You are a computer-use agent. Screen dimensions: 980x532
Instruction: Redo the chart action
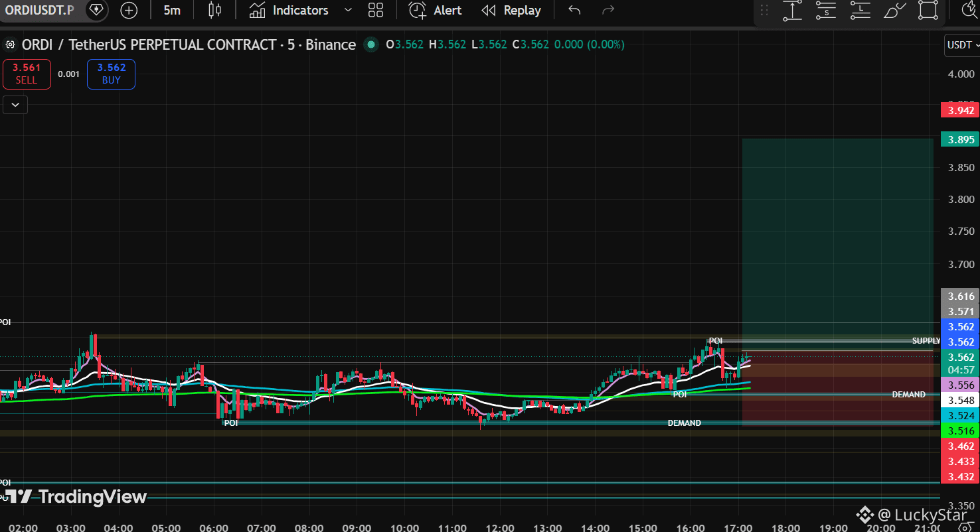(608, 10)
